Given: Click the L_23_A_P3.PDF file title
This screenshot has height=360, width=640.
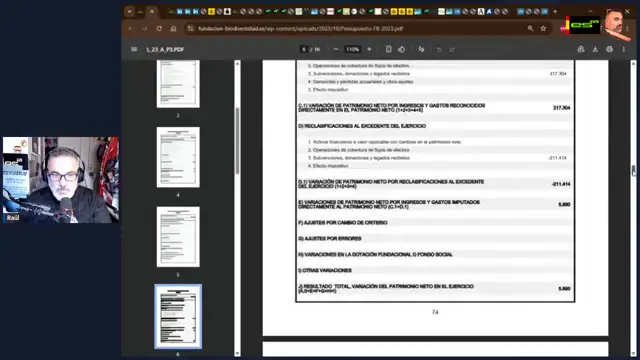Looking at the screenshot, I should tap(165, 49).
